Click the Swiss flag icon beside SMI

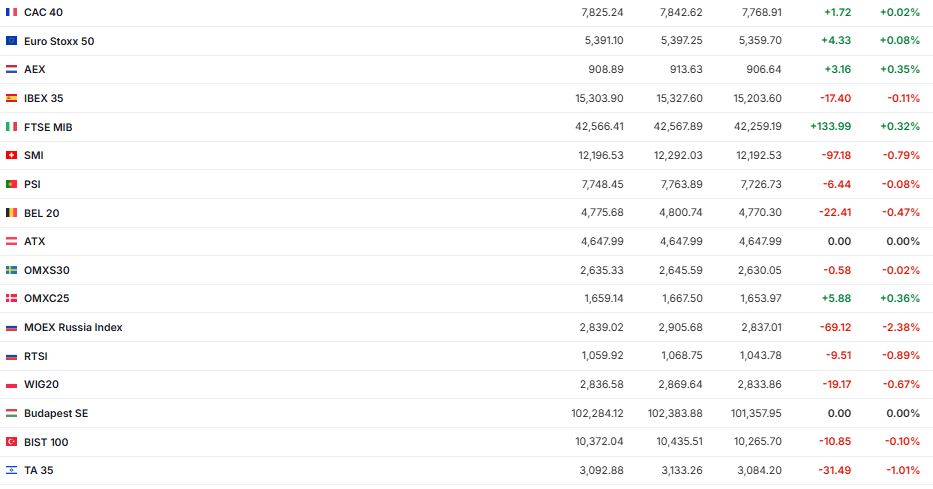(11, 155)
